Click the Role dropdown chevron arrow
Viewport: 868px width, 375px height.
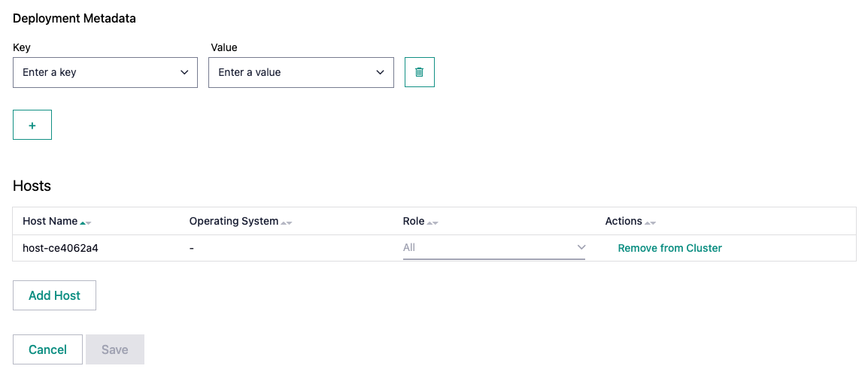pos(581,247)
